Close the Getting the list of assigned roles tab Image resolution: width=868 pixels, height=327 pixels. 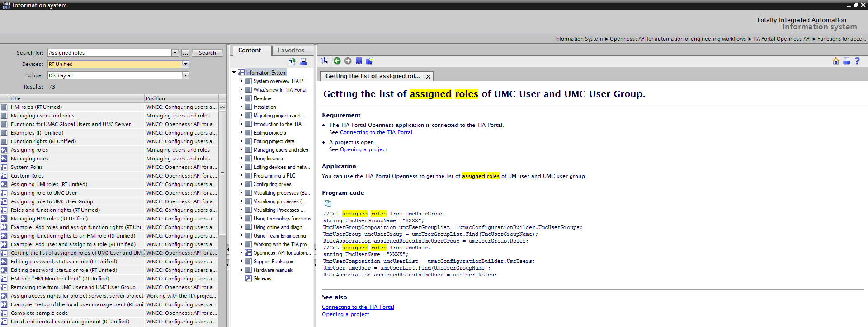(x=428, y=77)
